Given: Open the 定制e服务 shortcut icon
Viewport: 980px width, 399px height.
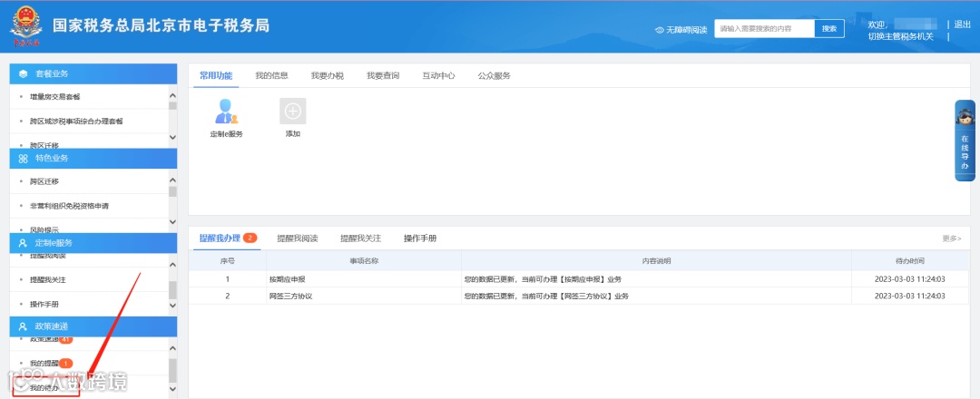Looking at the screenshot, I should pos(226,112).
